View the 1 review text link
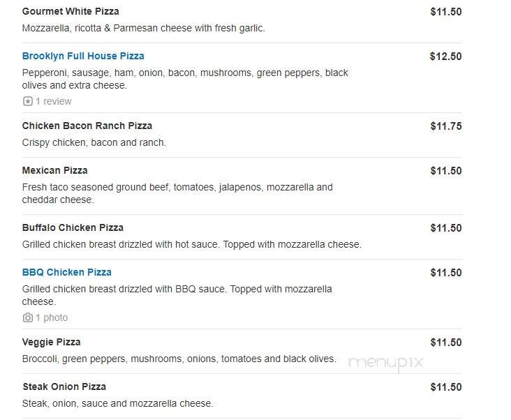 (54, 101)
